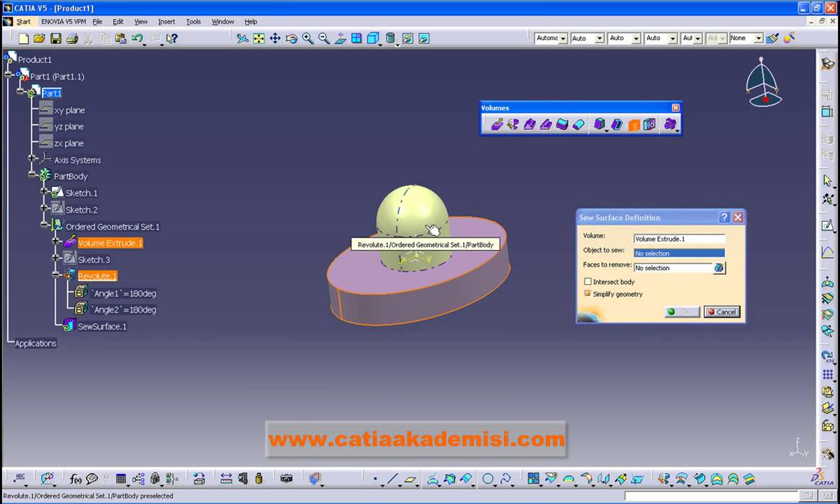The width and height of the screenshot is (840, 504).
Task: Click the Select arrow icon on right toolbar
Action: tap(828, 181)
